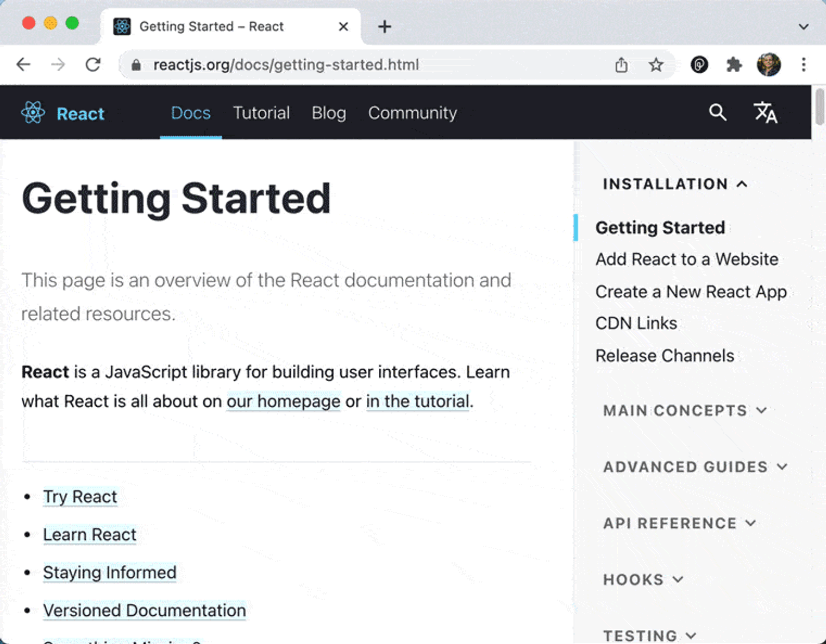Expand the ADVANCED GUIDES sidebar section
This screenshot has height=644, width=826.
[x=696, y=467]
